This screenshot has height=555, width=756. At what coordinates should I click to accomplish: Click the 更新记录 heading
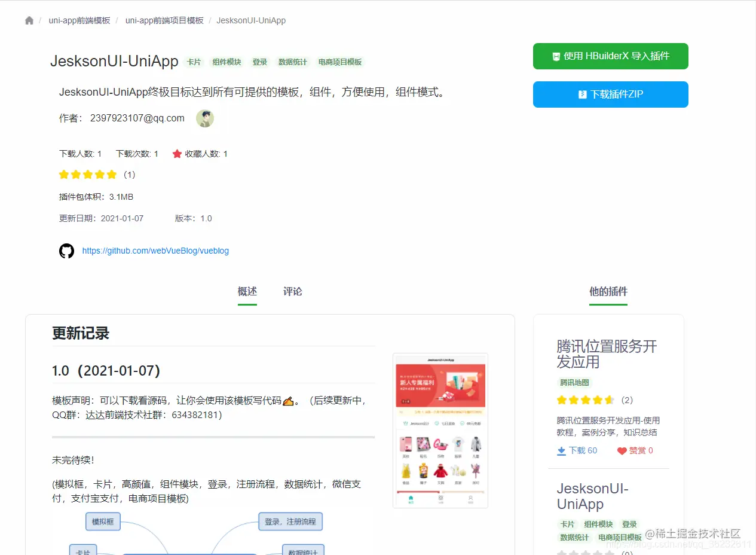(81, 333)
